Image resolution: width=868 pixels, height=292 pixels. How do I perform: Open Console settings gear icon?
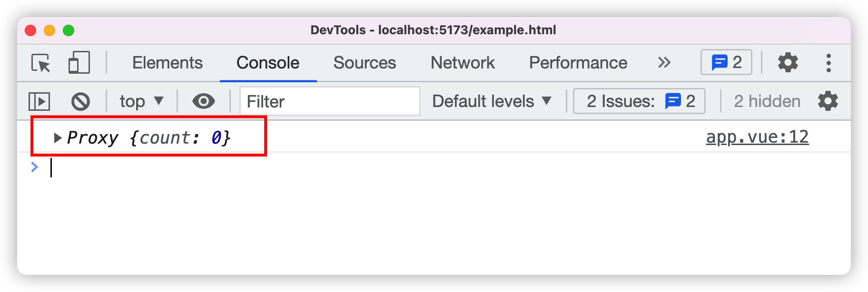(x=828, y=101)
